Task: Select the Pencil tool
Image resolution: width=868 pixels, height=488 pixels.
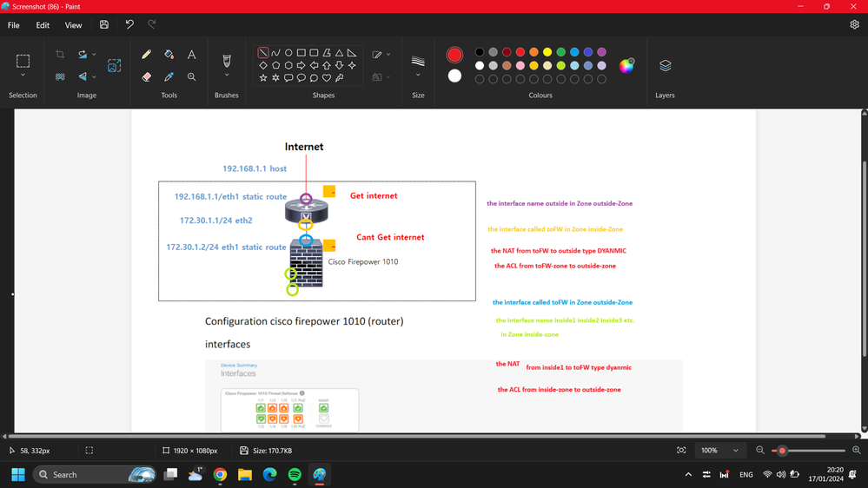Action: pos(146,54)
